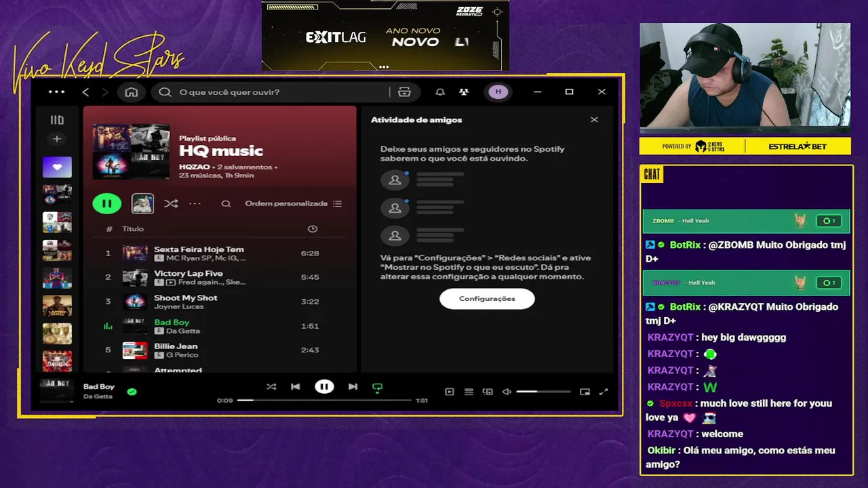Open the mini player

click(585, 392)
